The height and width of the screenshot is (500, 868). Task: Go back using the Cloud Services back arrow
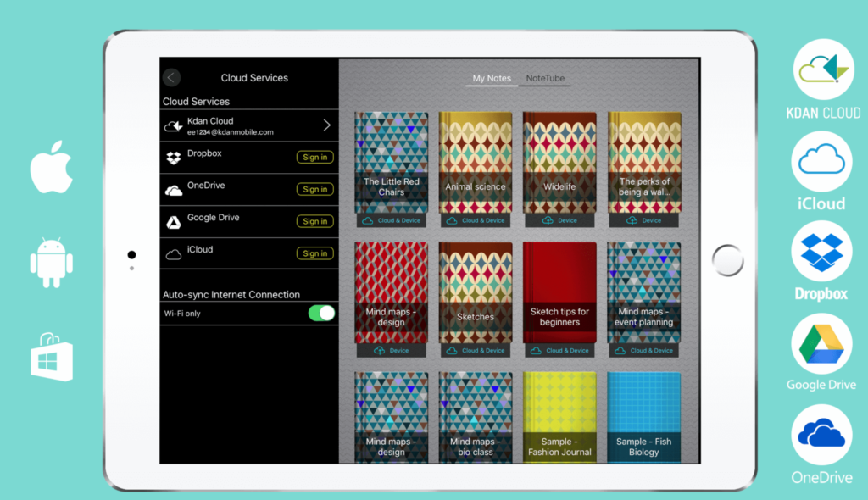[171, 77]
